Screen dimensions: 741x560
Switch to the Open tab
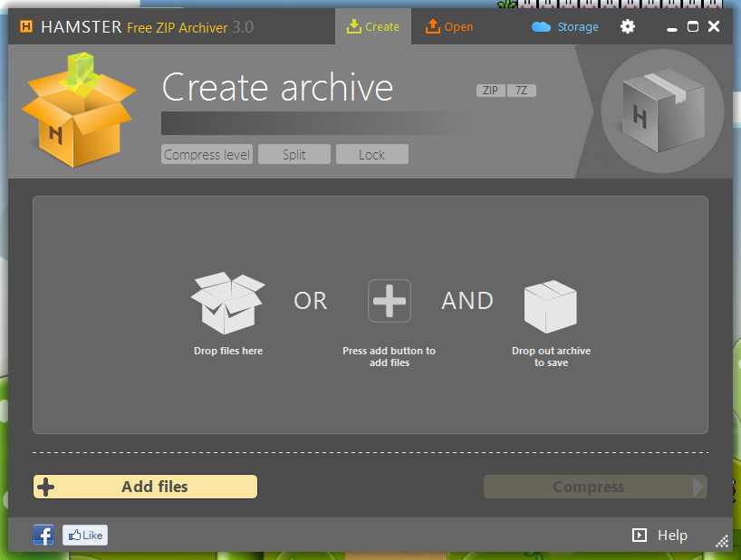(449, 26)
